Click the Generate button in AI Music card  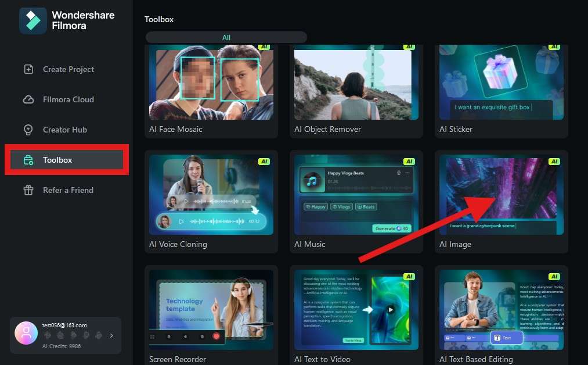(x=391, y=228)
